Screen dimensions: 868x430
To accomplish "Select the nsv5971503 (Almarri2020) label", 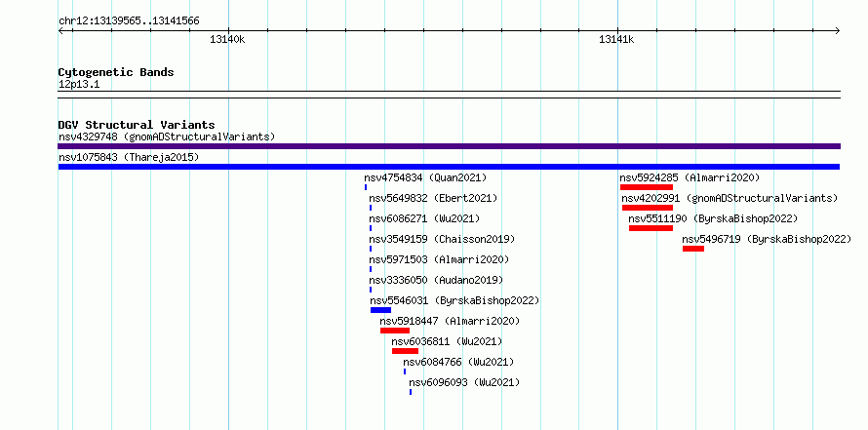I will (x=439, y=259).
